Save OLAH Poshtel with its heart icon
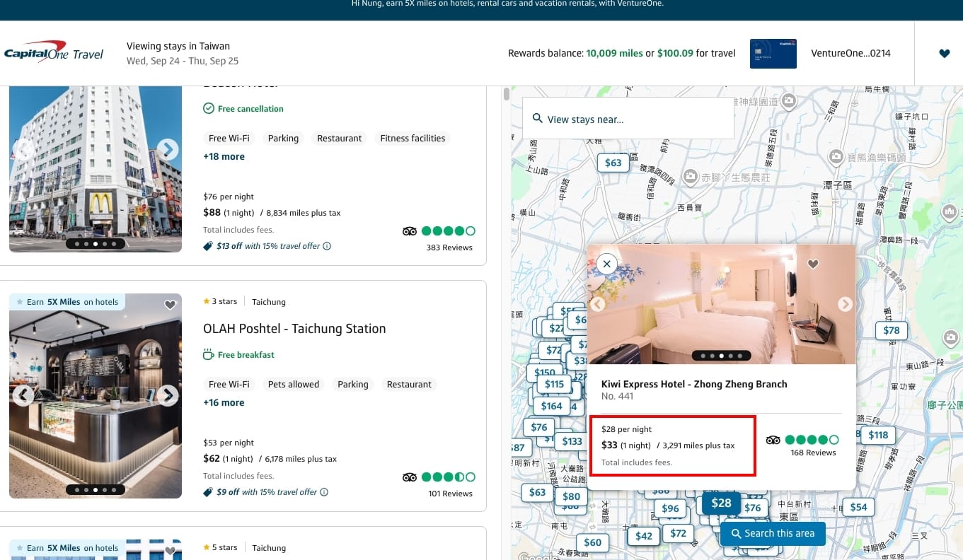Image resolution: width=963 pixels, height=560 pixels. [x=170, y=305]
